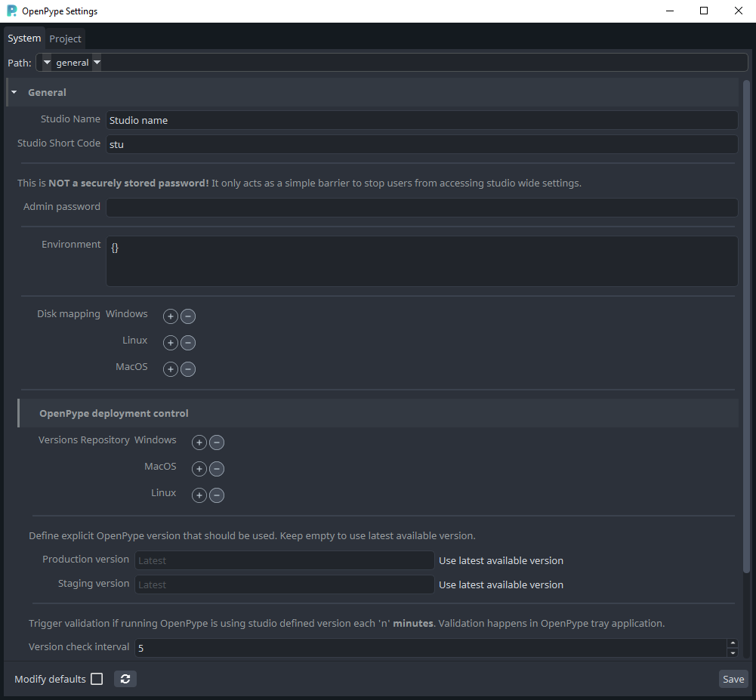
Task: Increase Version check interval with the up stepper
Action: tap(732, 643)
